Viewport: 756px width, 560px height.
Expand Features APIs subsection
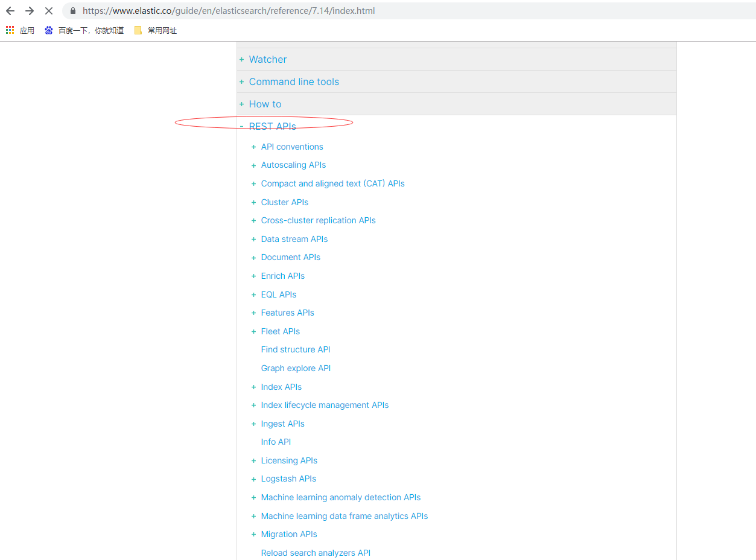[254, 313]
